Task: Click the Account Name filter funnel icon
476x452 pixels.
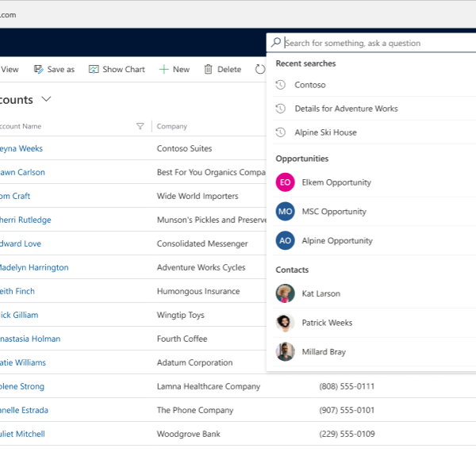Action: tap(140, 126)
